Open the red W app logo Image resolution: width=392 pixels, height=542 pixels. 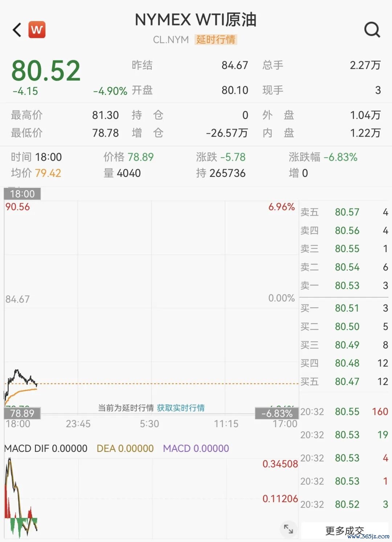(x=37, y=29)
